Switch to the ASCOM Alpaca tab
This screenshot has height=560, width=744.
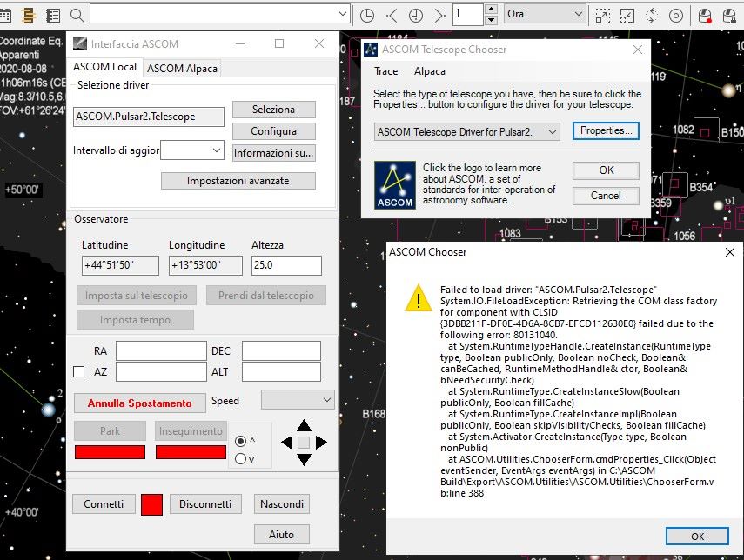[x=182, y=69]
